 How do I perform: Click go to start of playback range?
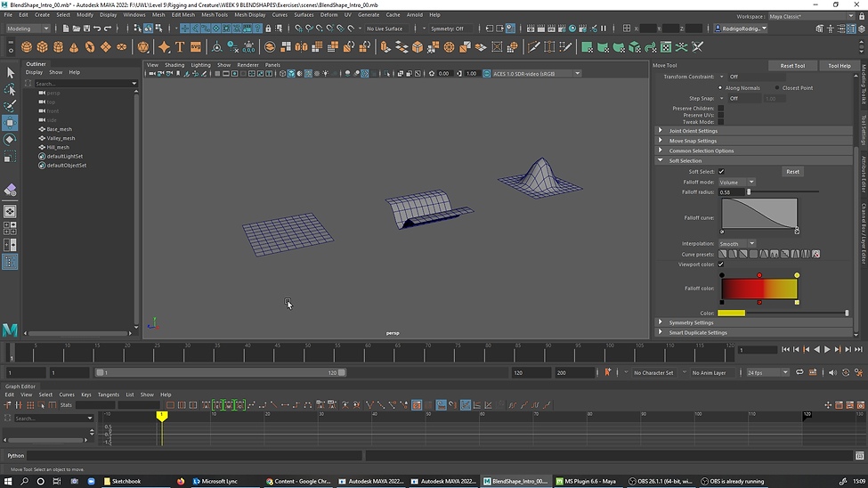pyautogui.click(x=785, y=349)
